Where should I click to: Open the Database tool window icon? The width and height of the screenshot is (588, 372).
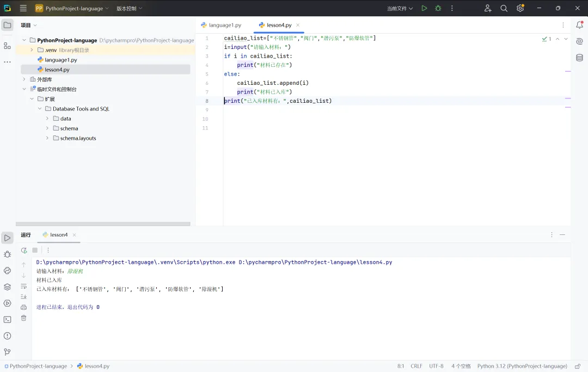point(579,58)
